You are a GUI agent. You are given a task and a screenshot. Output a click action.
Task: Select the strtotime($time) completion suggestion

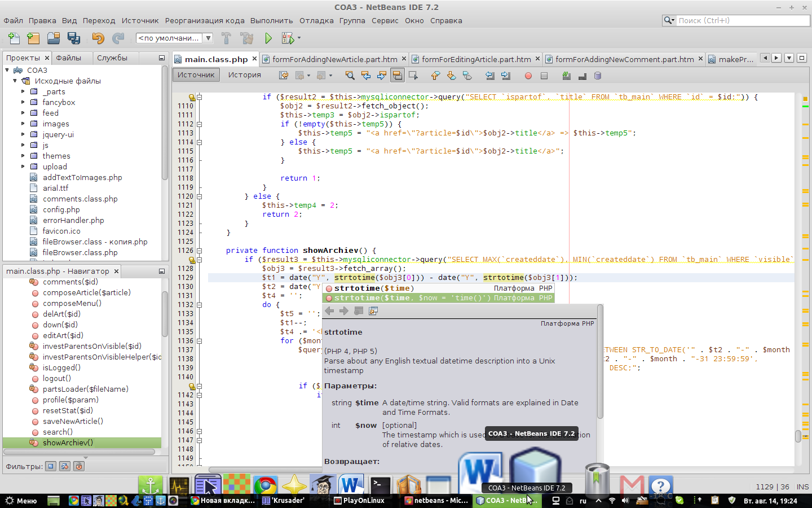pyautogui.click(x=374, y=288)
